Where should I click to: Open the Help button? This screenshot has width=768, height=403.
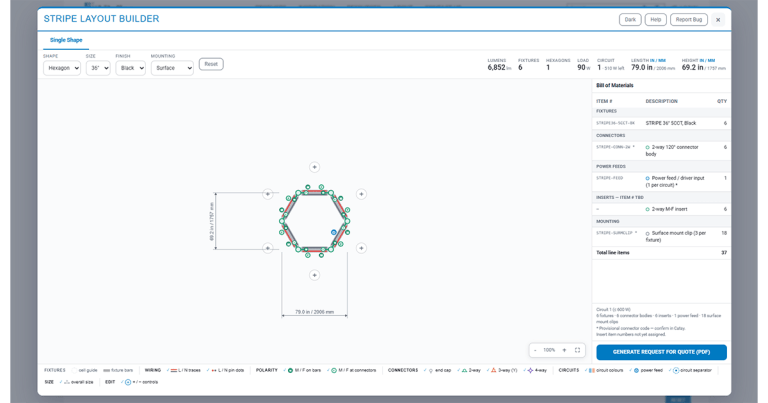656,20
